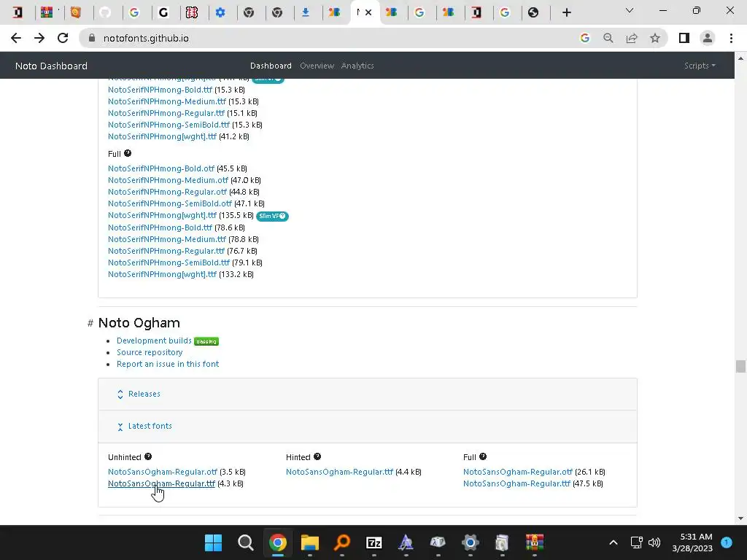Screen dimensions: 747x560
Task: Download NotoSerifNPHmong-Regular.otf (44.8 kB)
Action: (x=167, y=192)
